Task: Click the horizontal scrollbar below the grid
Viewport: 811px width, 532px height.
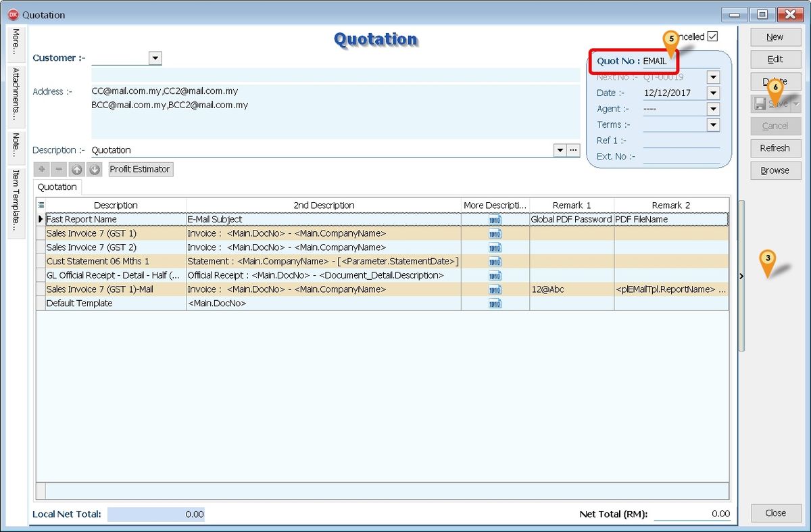Action: [382, 490]
